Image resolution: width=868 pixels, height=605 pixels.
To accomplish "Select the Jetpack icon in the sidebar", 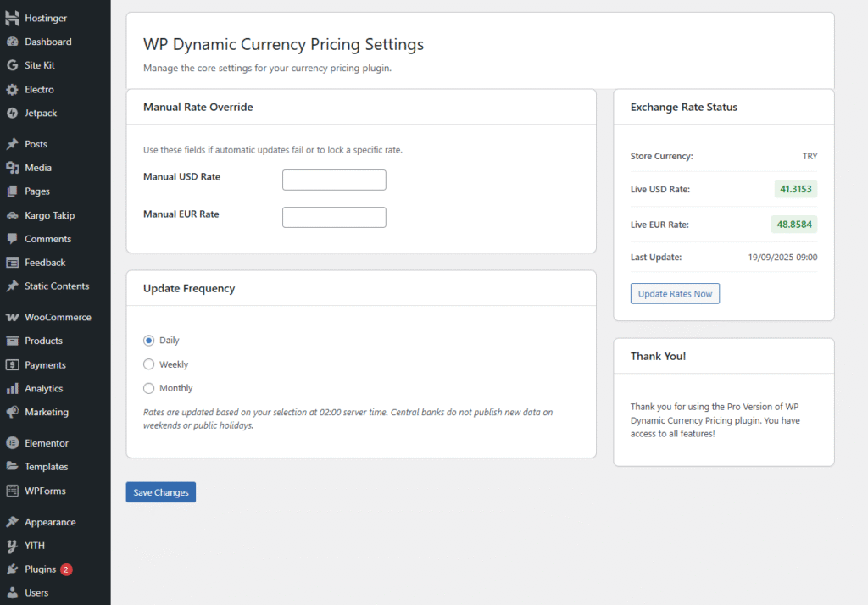I will (x=12, y=113).
